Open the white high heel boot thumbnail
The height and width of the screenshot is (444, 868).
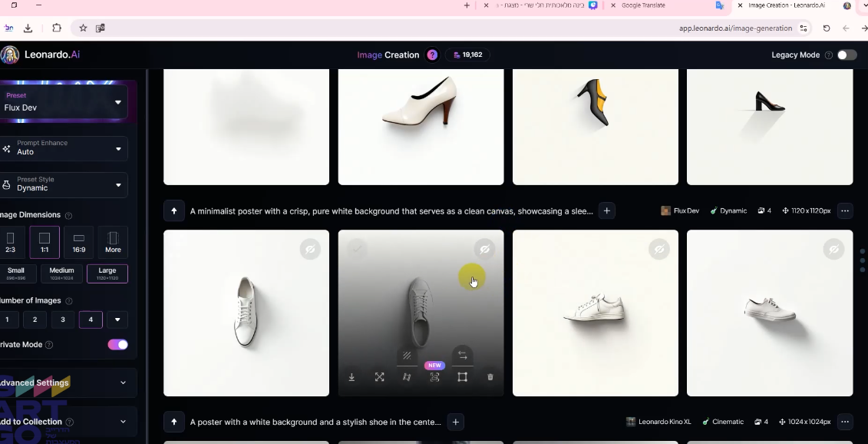[x=421, y=127]
